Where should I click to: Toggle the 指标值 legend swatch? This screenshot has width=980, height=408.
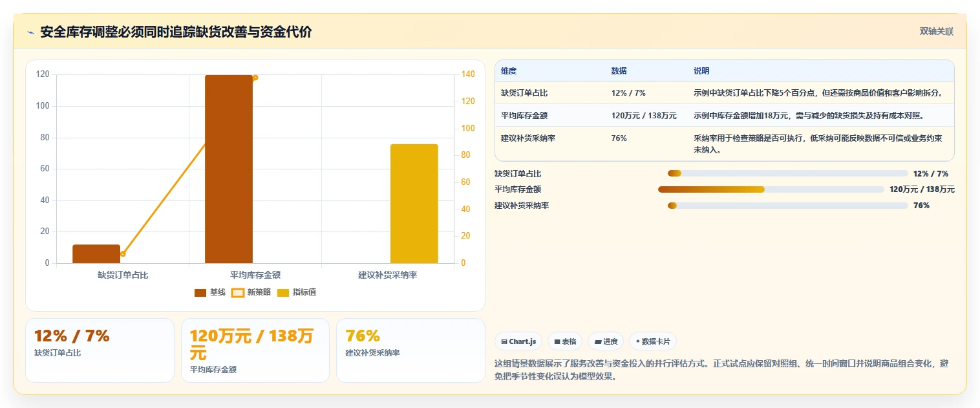coord(283,293)
